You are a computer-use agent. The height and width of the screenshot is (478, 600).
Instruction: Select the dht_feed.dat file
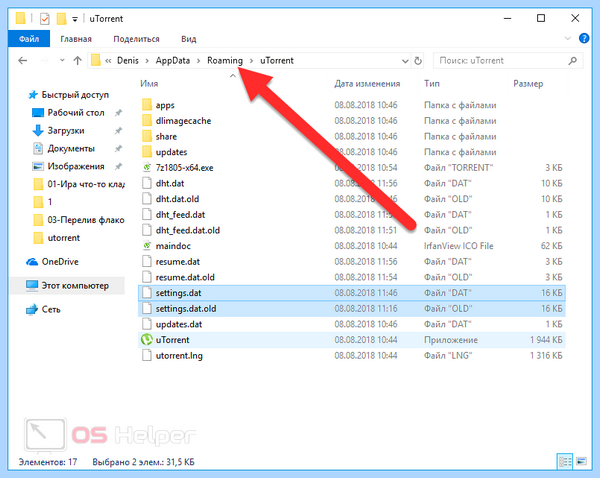coord(180,215)
